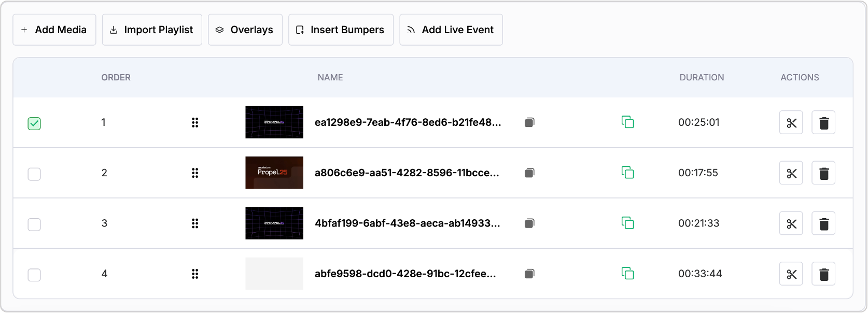Click scissors icon for abfe9598 row
868x313 pixels.
click(x=791, y=274)
